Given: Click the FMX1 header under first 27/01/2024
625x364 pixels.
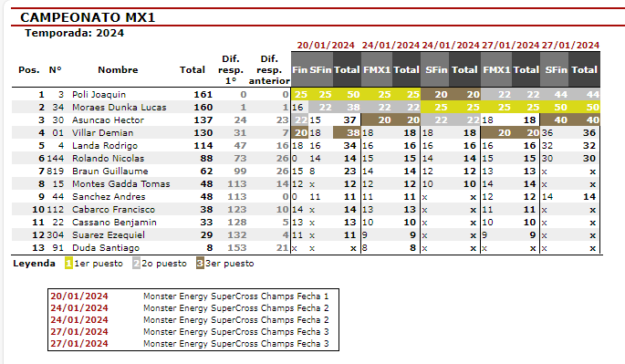Looking at the screenshot, I should click(496, 69).
